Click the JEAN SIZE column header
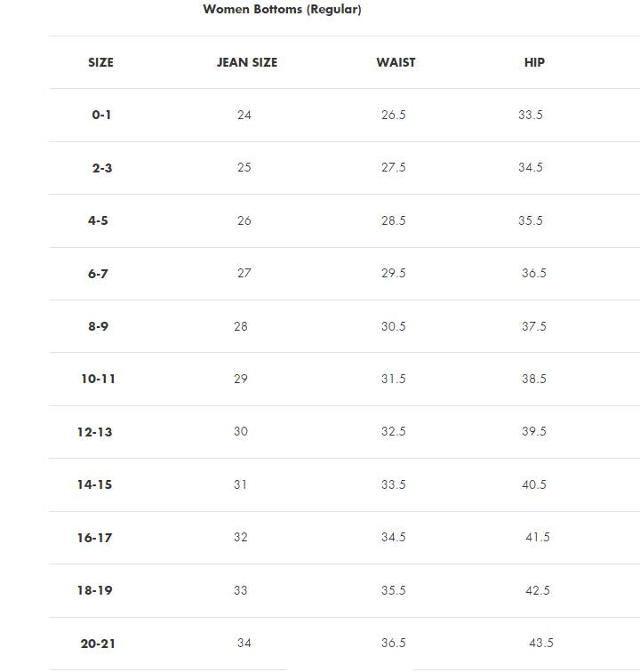This screenshot has width=640, height=672. click(x=247, y=62)
